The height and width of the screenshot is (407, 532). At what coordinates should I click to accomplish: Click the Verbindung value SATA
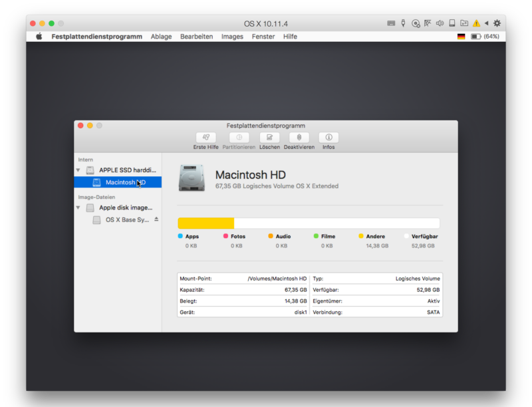434,312
